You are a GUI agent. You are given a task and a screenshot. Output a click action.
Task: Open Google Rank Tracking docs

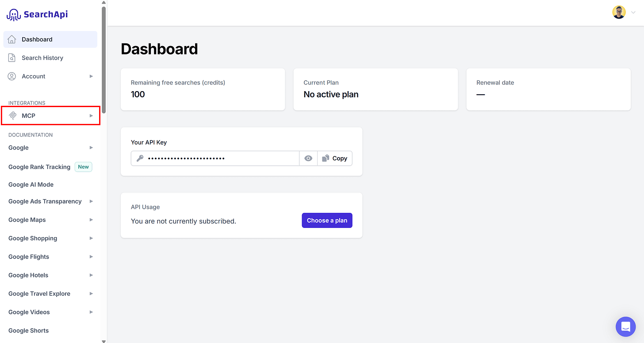pyautogui.click(x=39, y=167)
